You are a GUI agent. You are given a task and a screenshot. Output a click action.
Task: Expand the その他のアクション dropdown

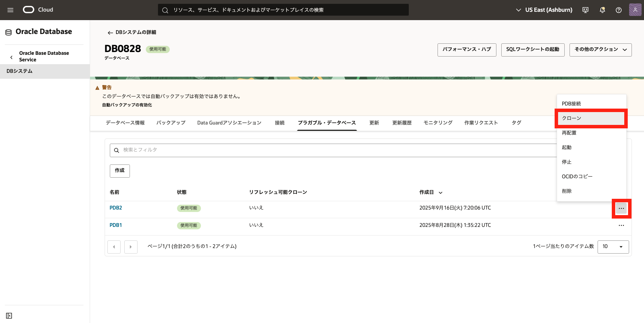tap(600, 50)
